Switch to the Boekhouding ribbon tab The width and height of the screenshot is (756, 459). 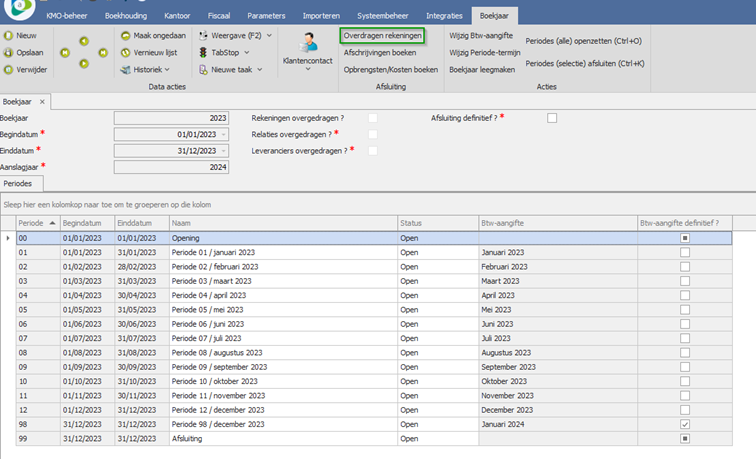coord(128,16)
